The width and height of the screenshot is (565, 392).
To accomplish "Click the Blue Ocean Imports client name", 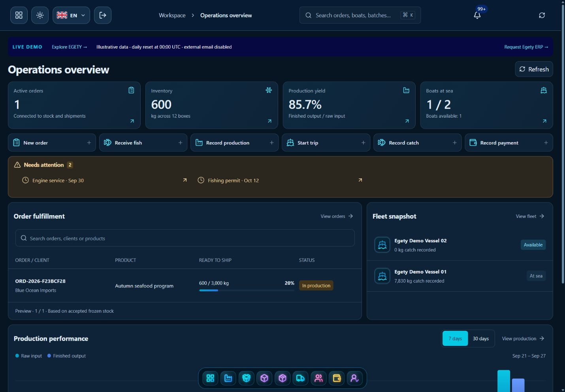I will [36, 290].
